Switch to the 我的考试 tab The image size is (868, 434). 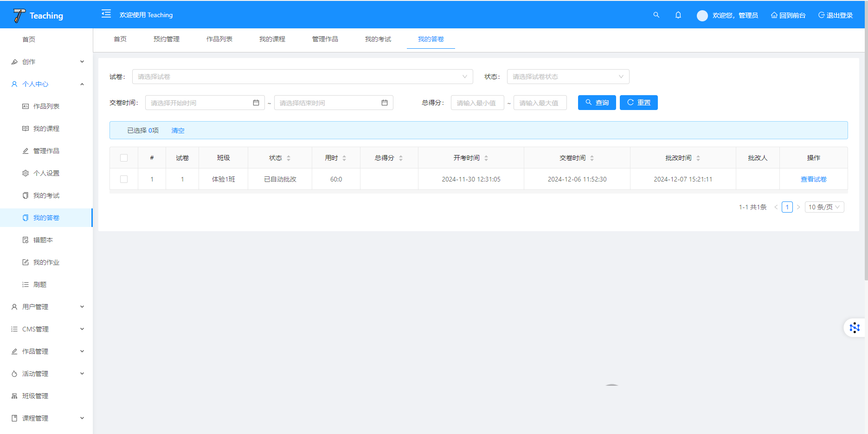(378, 39)
